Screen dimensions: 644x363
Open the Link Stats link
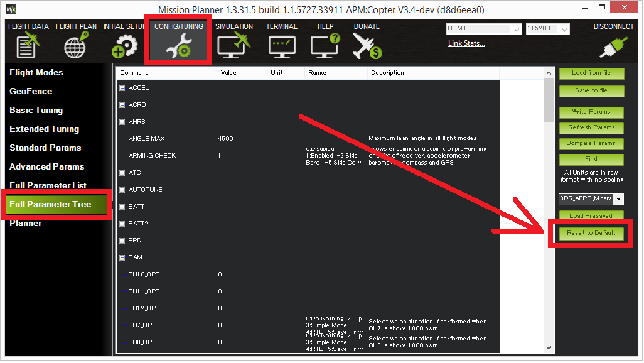[x=466, y=43]
